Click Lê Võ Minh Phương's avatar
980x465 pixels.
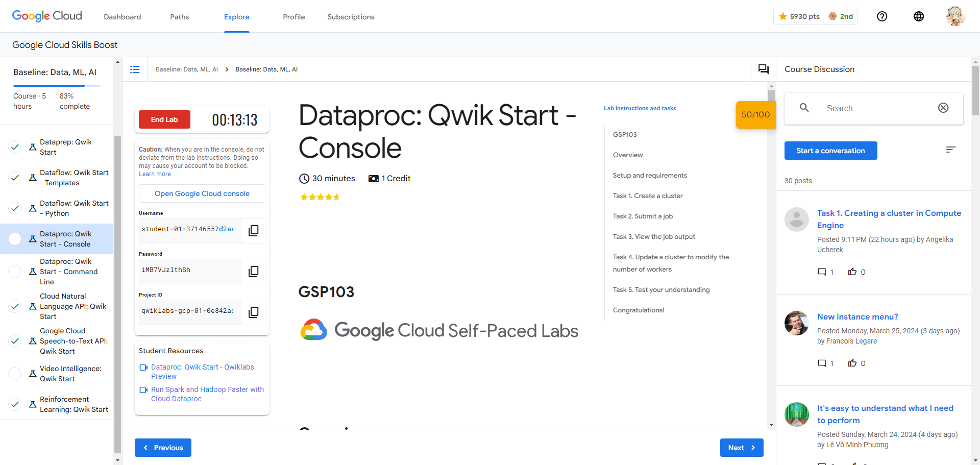click(797, 414)
